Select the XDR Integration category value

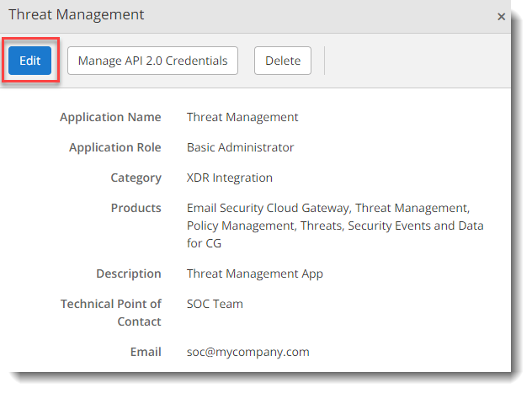230,178
